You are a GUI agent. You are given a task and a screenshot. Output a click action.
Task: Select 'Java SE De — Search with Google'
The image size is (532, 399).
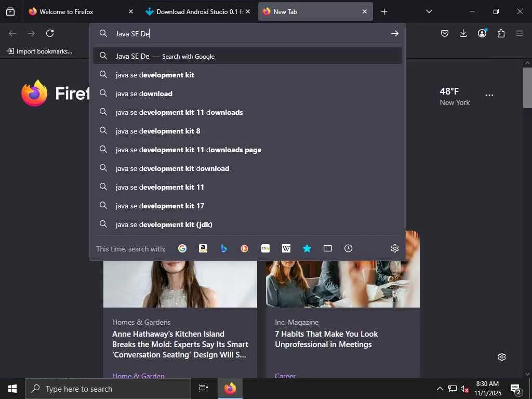247,56
